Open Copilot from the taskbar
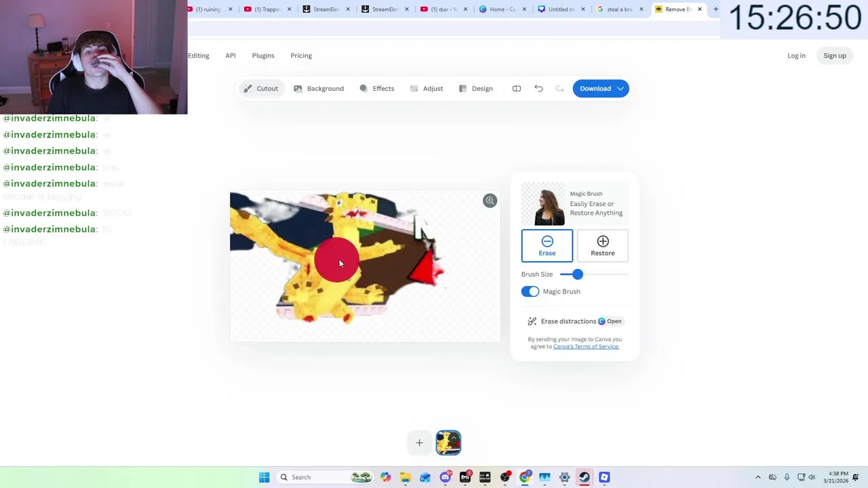 386,477
